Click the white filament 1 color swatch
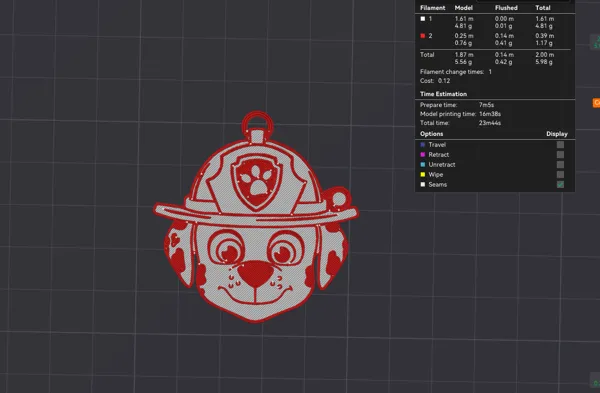The height and width of the screenshot is (393, 600). coord(423,18)
